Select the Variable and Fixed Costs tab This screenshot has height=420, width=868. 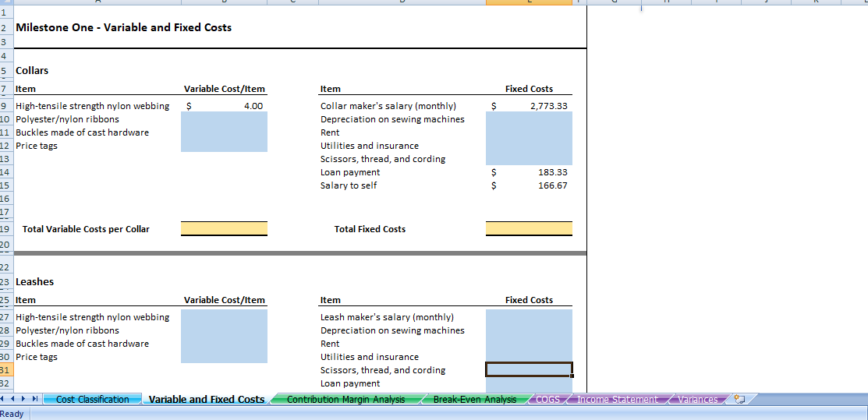click(x=207, y=399)
